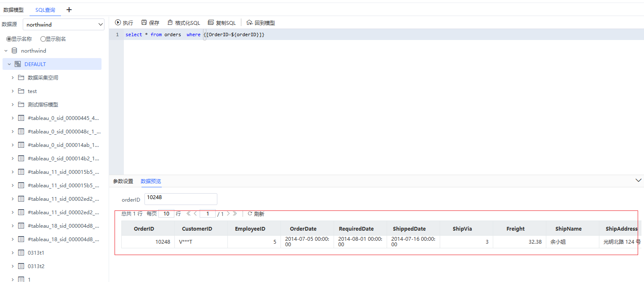Click the Refresh (刷新) icon in data preview
This screenshot has width=644, height=282.
250,214
